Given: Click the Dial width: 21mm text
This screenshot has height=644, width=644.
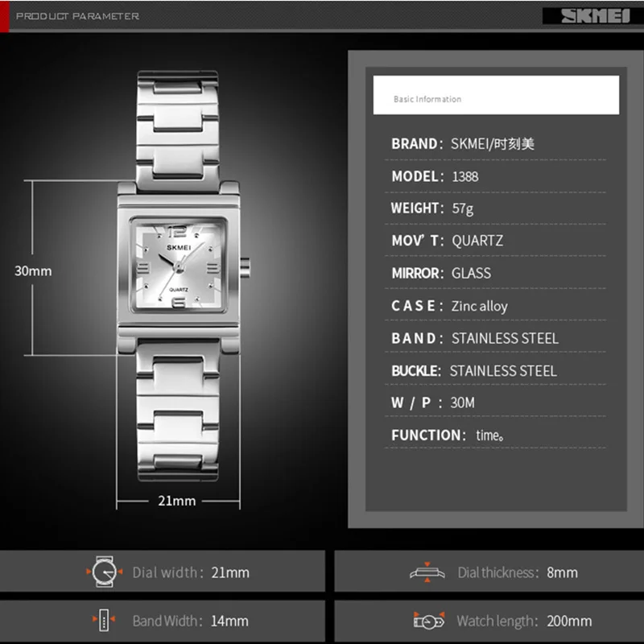Looking at the screenshot, I should (191, 572).
